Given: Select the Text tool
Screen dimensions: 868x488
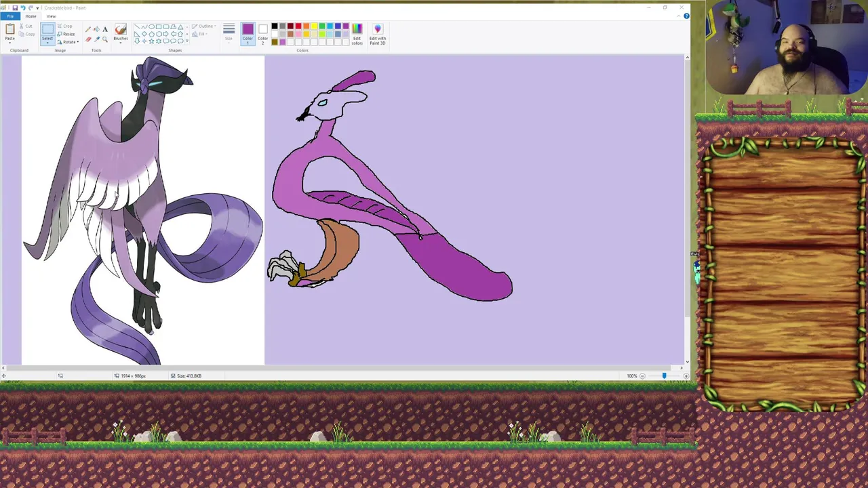Looking at the screenshot, I should point(105,29).
